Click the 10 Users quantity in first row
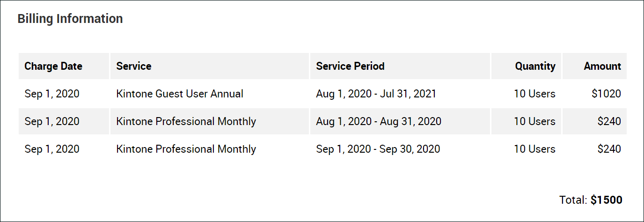This screenshot has height=222, width=644. tap(534, 94)
